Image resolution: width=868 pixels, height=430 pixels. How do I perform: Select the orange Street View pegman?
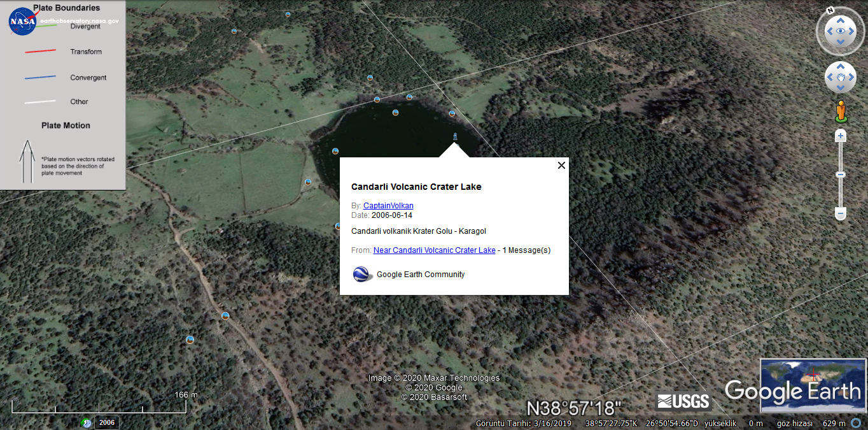pos(841,111)
